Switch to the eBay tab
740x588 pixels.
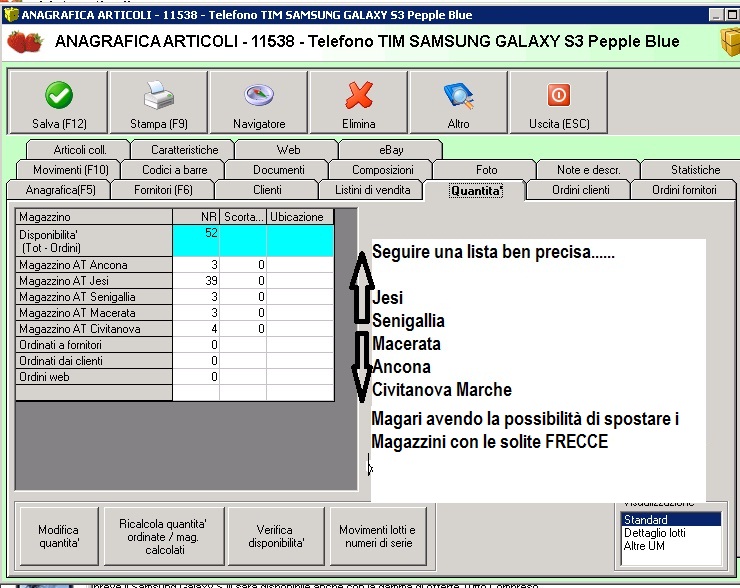(391, 150)
